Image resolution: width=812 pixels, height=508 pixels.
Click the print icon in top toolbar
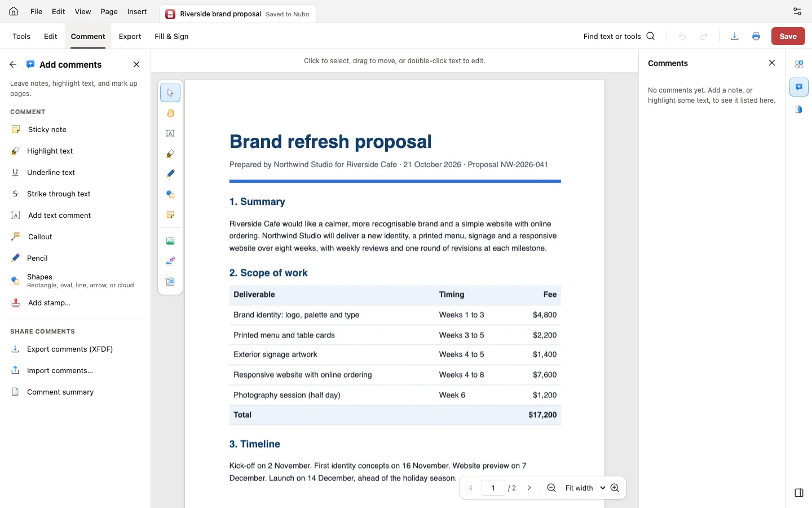tap(756, 36)
